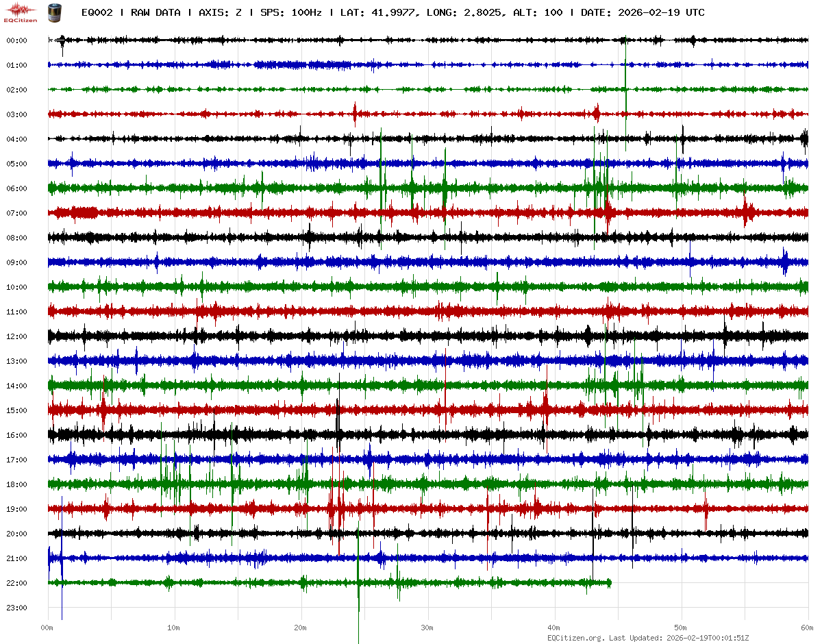Click the 12:00 hour row label
The width and height of the screenshot is (822, 644).
[x=16, y=336]
